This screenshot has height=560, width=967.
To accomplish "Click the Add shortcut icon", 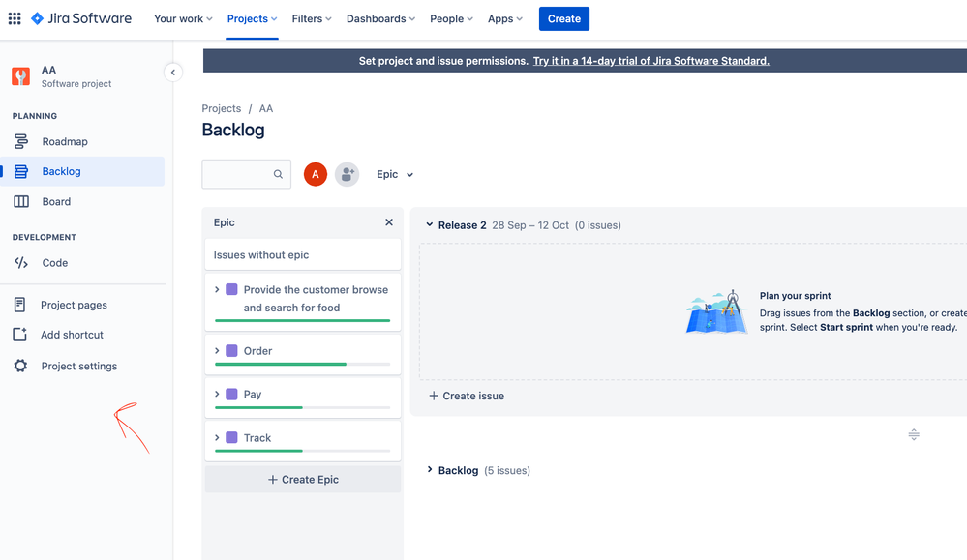I will (19, 335).
